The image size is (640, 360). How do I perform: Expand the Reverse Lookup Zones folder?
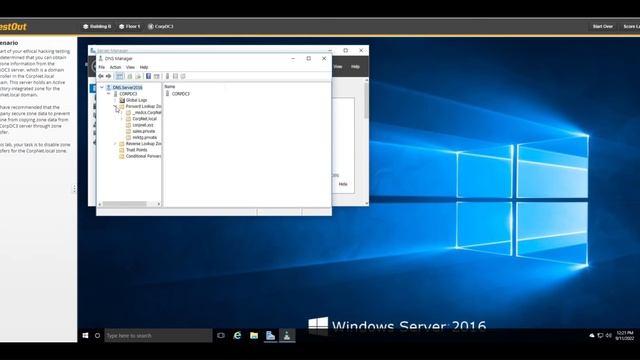(115, 144)
